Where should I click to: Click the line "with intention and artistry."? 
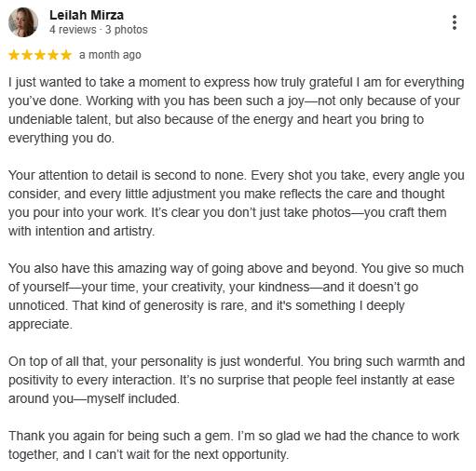click(81, 232)
